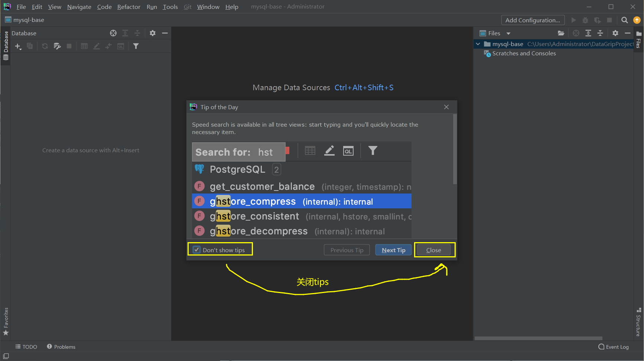Viewport: 644px width, 361px height.
Task: Click the filter funnel icon in Database panel
Action: pyautogui.click(x=136, y=46)
